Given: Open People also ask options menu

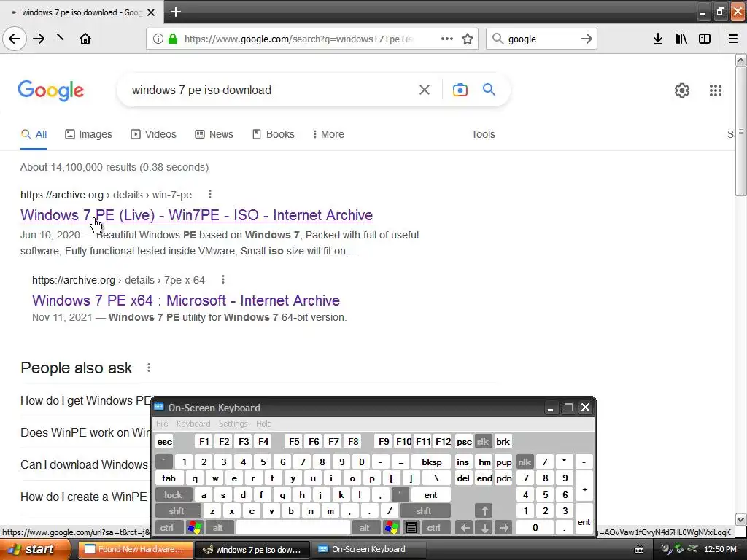Looking at the screenshot, I should coord(149,367).
